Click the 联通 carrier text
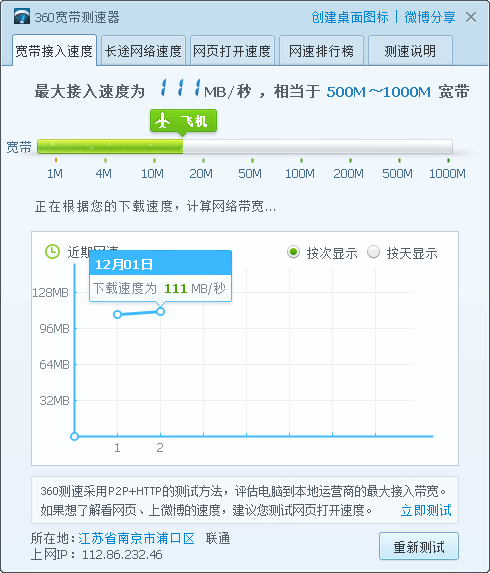The image size is (490, 573). pyautogui.click(x=218, y=538)
